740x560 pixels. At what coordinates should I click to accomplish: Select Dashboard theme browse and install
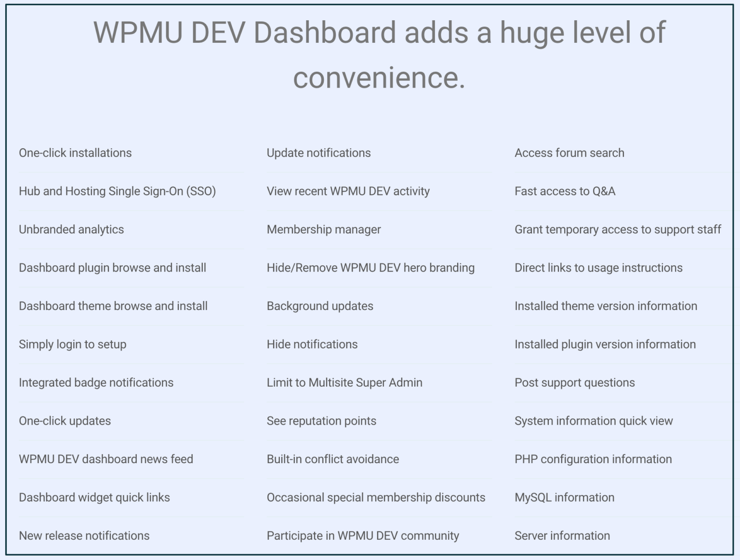tap(113, 306)
